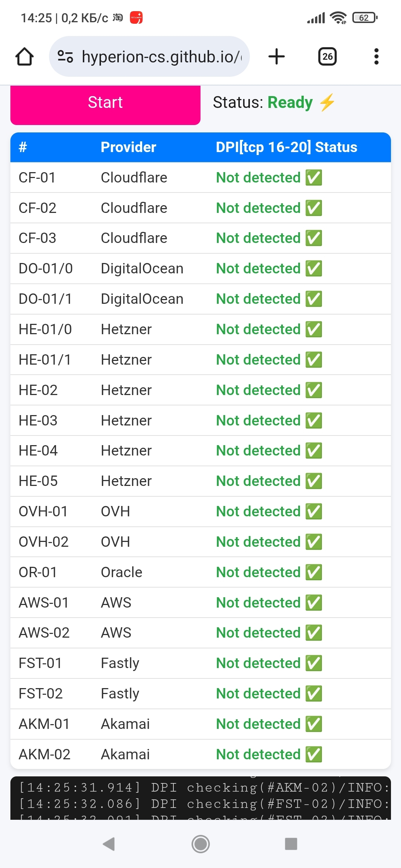Click the DPI[tcp 16-20] Status header
Viewport: 401px width, 868px height.
click(x=286, y=147)
